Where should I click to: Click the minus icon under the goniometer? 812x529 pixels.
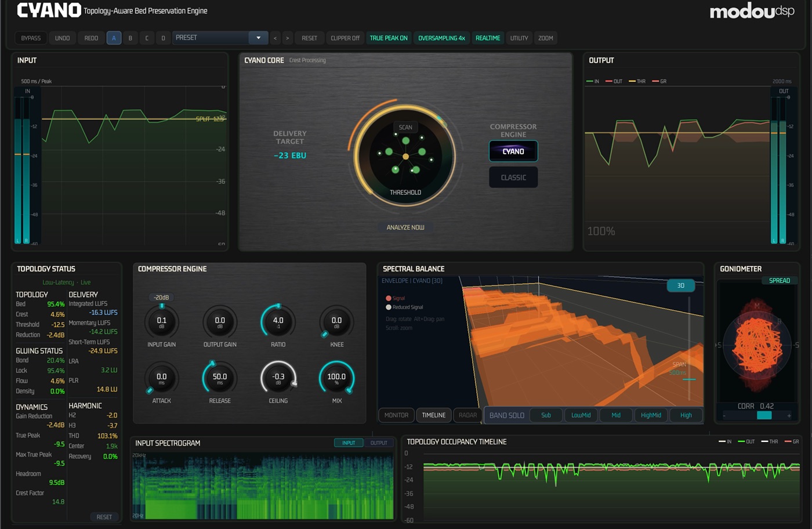pyautogui.click(x=724, y=415)
